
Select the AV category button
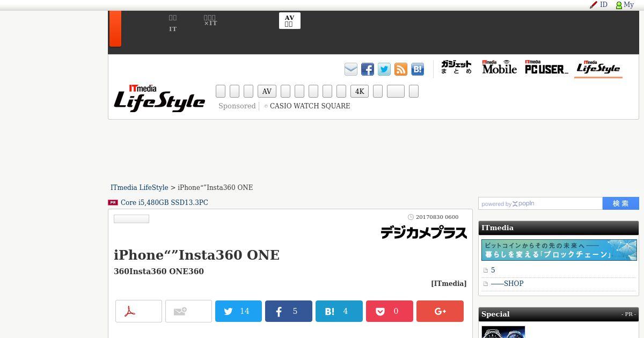(x=267, y=91)
